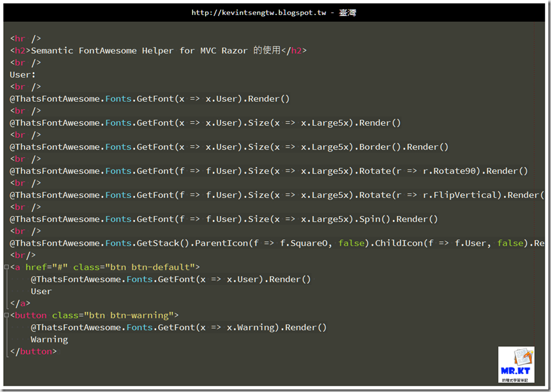The height and width of the screenshot is (392, 551).
Task: Collapse the button tag code block
Action: [6, 315]
